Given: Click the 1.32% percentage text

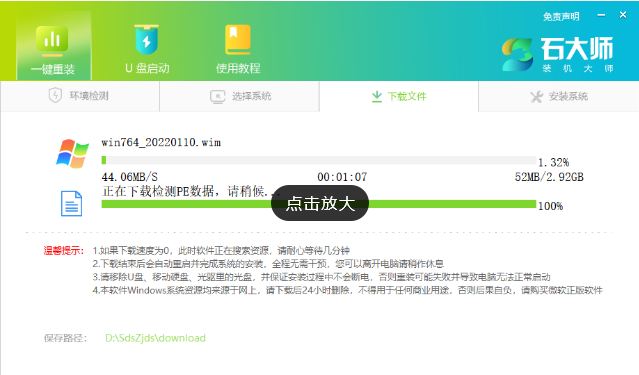Looking at the screenshot, I should pyautogui.click(x=553, y=162).
